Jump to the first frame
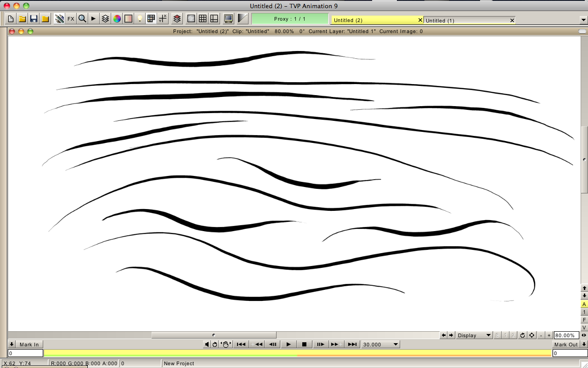This screenshot has width=588, height=368. point(241,345)
